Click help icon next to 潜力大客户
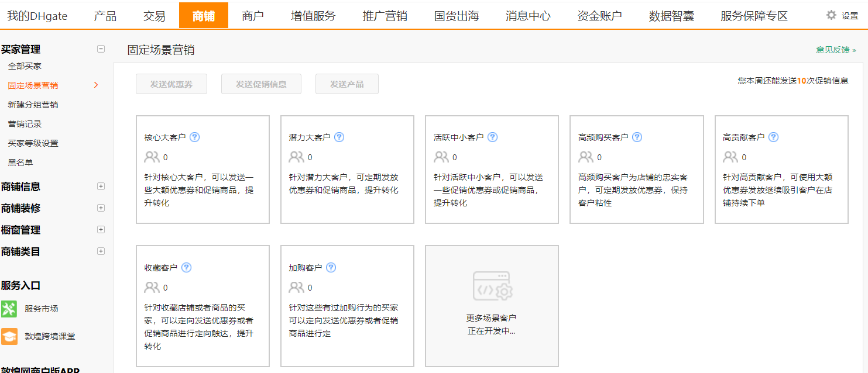 (x=339, y=137)
